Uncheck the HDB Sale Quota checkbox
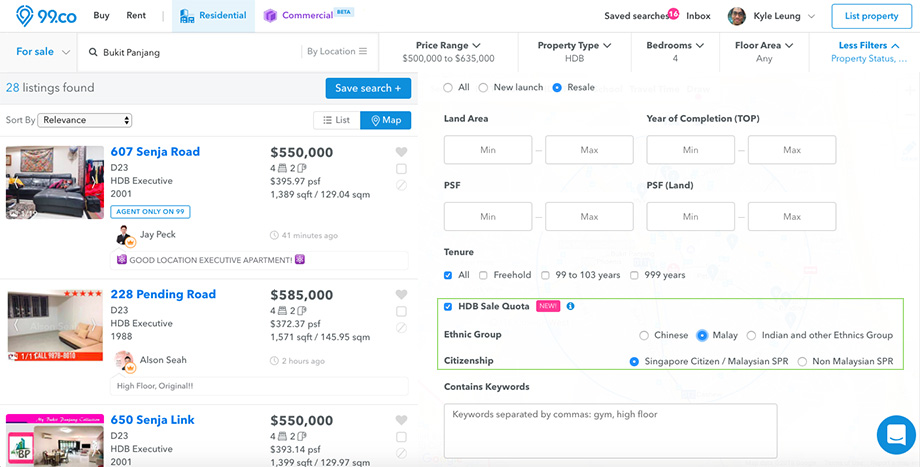 (448, 307)
